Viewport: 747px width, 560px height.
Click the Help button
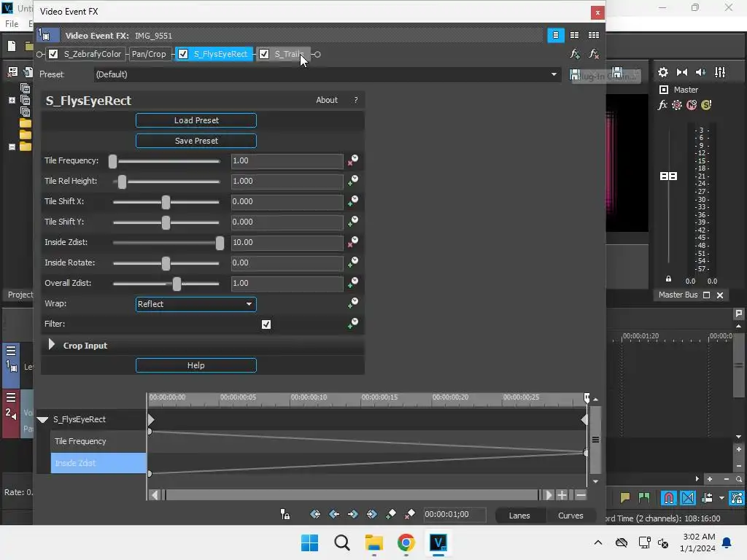196,366
